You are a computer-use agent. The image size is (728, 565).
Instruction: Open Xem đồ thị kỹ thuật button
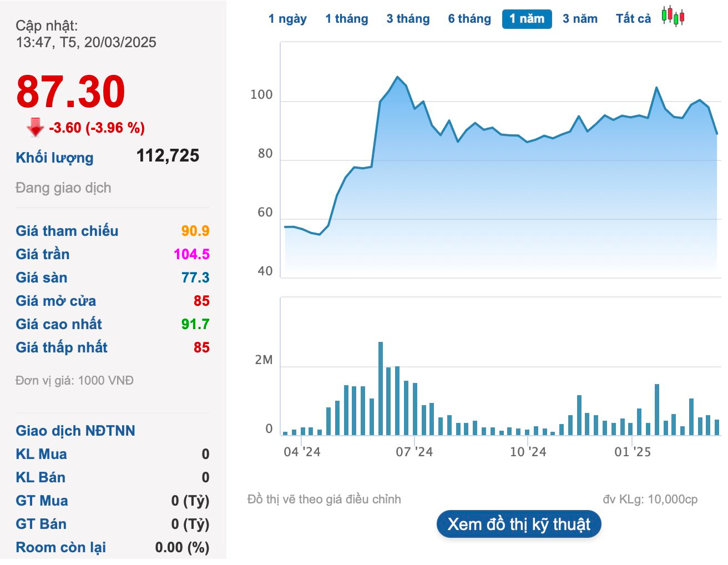point(519,524)
